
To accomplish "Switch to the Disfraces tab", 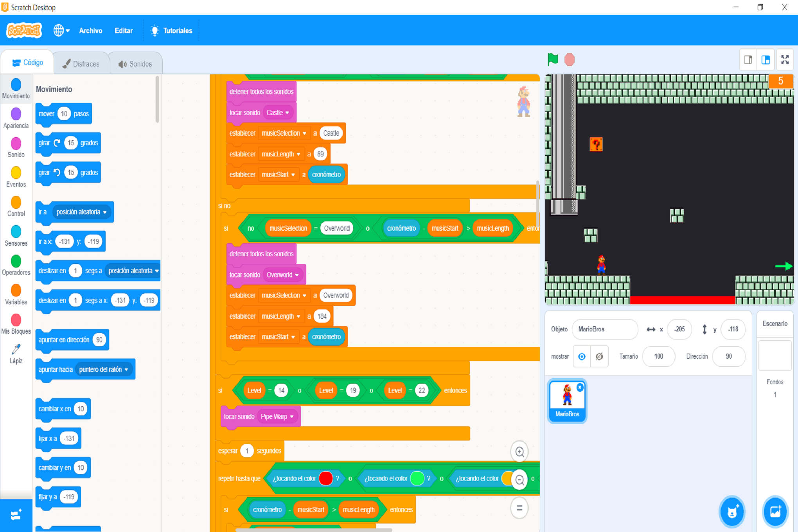I will tap(81, 64).
